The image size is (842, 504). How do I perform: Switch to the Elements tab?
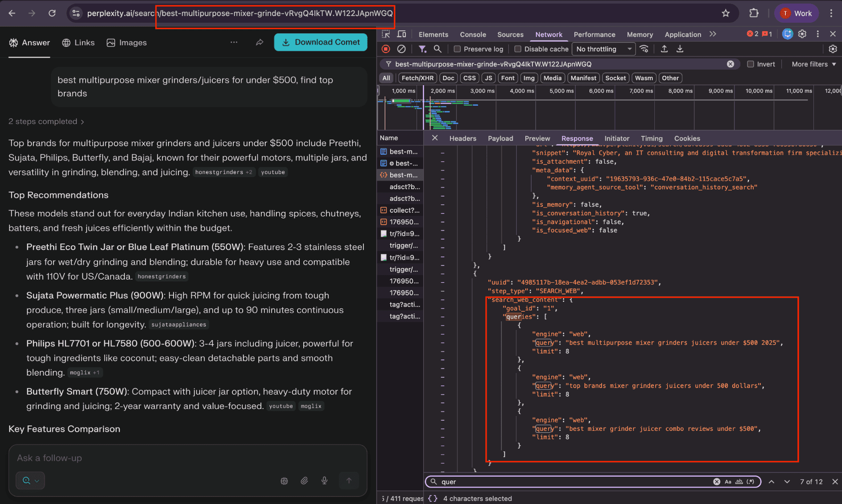point(433,34)
